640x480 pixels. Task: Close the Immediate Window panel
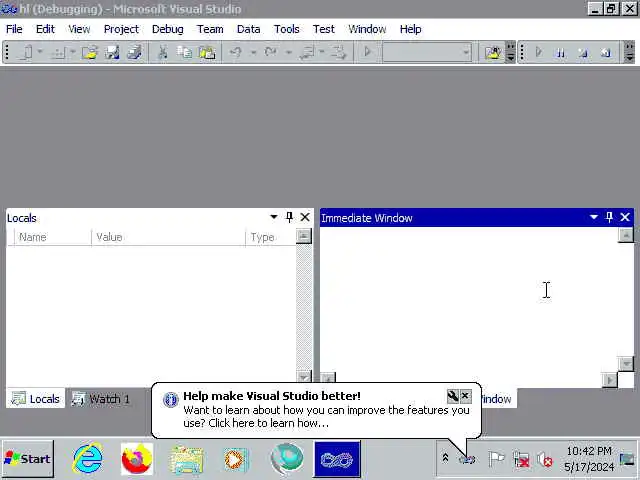(x=625, y=217)
